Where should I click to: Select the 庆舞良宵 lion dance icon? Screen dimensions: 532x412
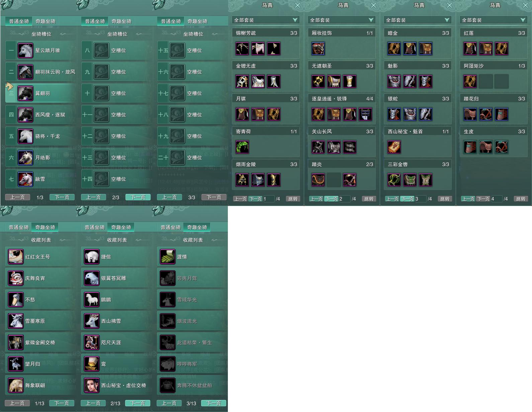point(16,278)
